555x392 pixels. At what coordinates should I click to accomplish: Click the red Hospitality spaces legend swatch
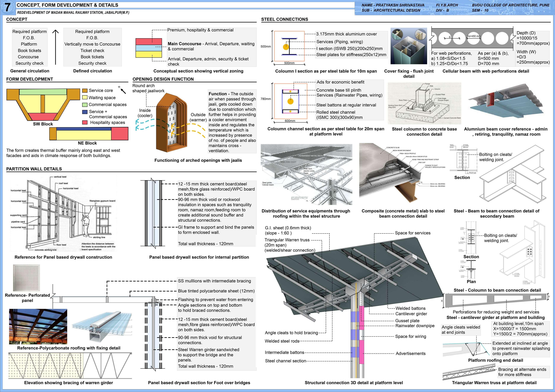(85, 122)
